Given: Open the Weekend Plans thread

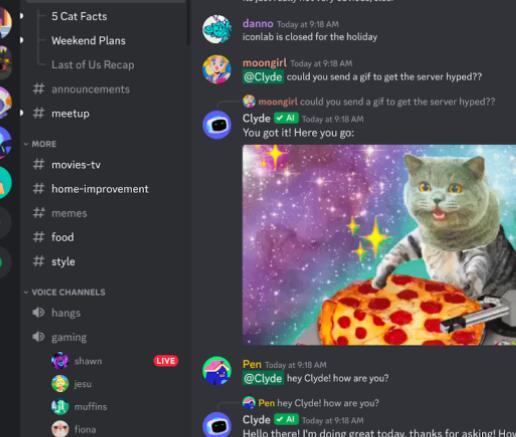Looking at the screenshot, I should click(x=88, y=41).
